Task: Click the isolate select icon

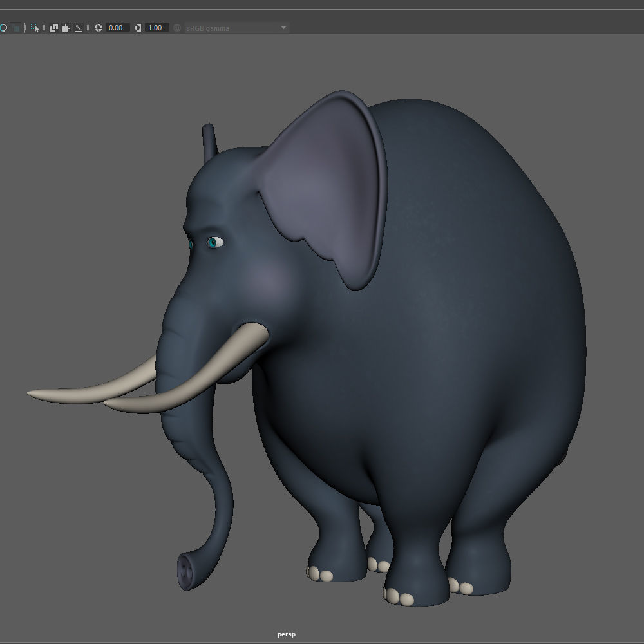Action: coord(3,28)
